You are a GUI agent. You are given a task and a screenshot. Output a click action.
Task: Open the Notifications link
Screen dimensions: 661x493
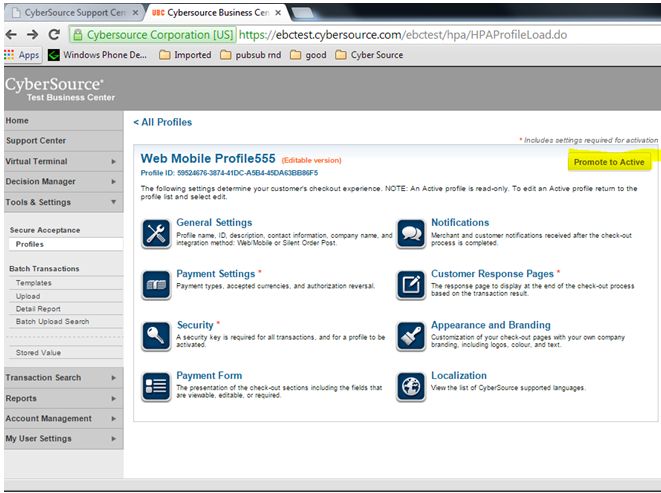[460, 223]
